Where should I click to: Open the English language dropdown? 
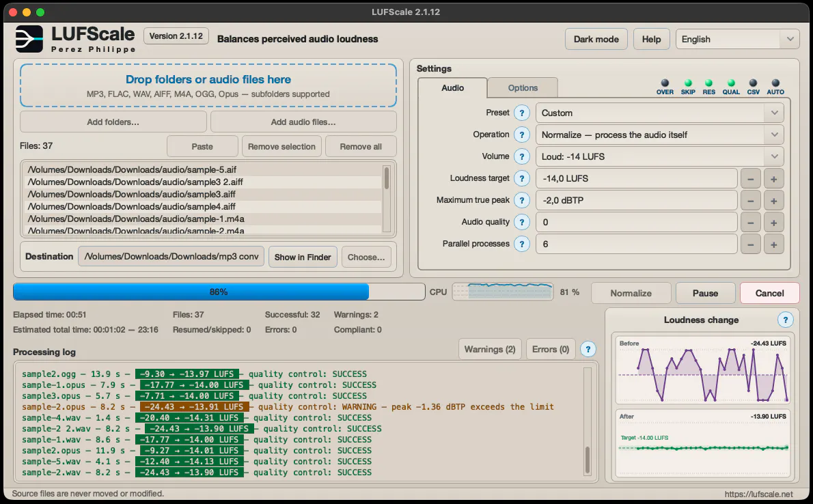click(737, 39)
